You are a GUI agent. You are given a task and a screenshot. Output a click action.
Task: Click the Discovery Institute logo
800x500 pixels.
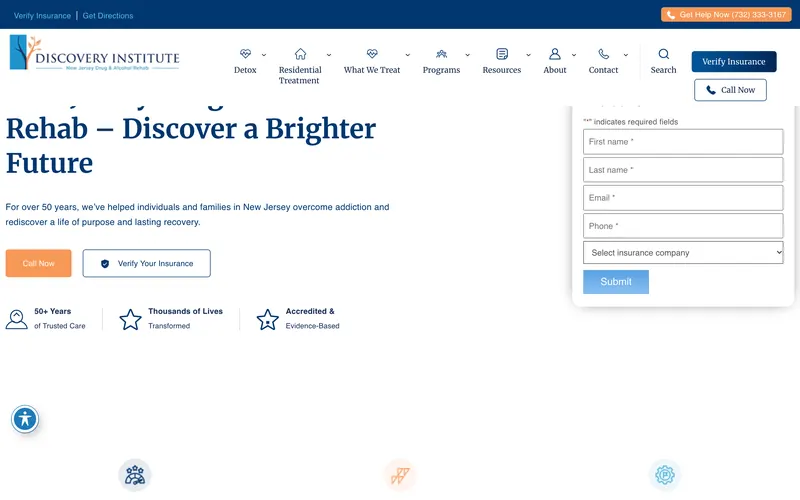[95, 53]
